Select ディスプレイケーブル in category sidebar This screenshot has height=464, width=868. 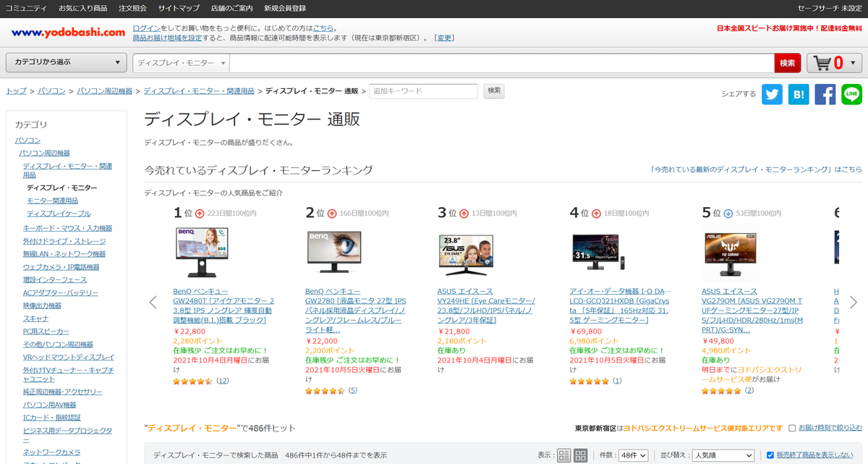(x=59, y=214)
